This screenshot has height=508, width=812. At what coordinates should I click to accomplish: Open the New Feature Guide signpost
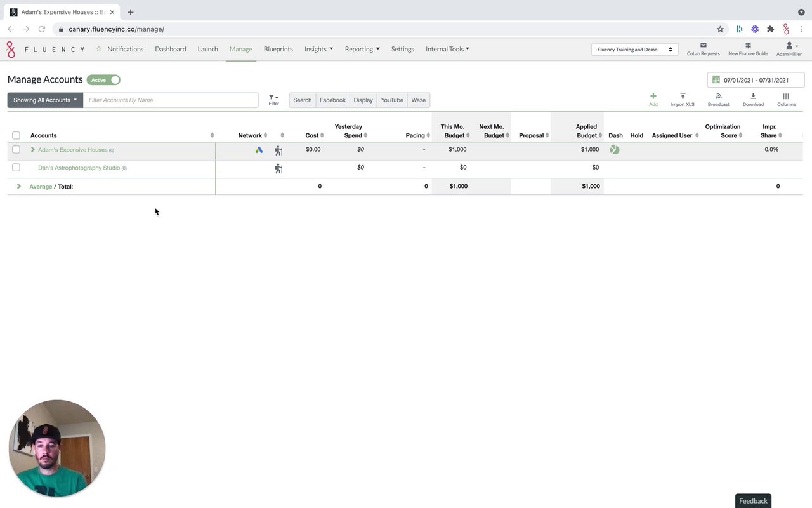(748, 45)
